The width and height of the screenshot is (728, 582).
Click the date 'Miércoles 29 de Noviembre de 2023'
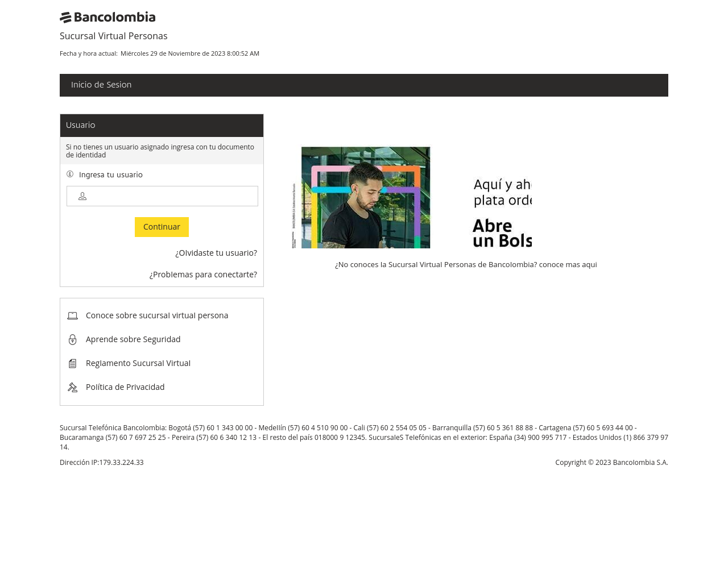[x=173, y=53]
